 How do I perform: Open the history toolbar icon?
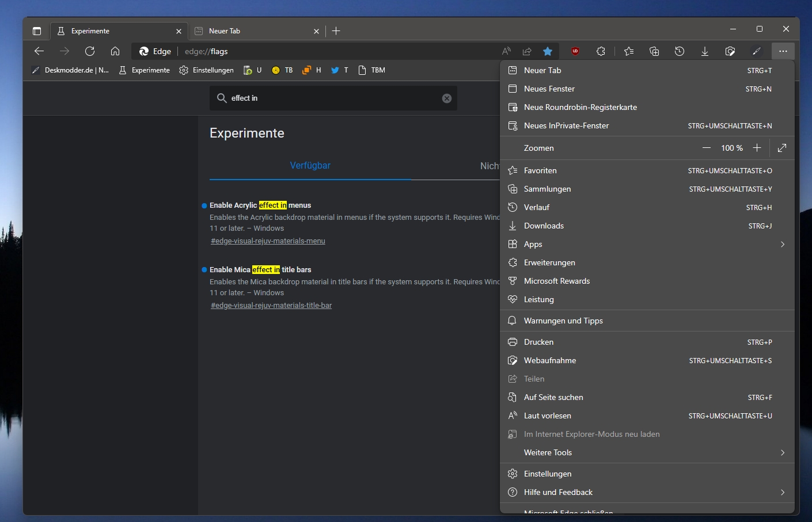point(680,51)
